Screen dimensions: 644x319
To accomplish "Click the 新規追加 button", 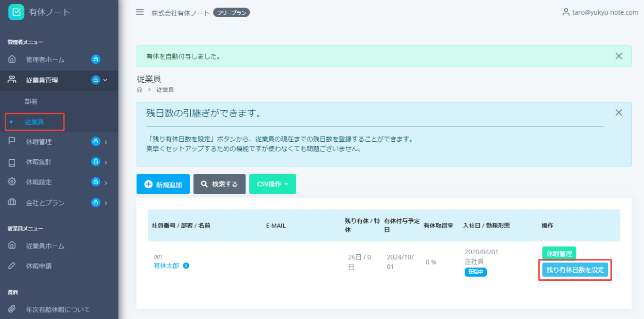I will [163, 184].
